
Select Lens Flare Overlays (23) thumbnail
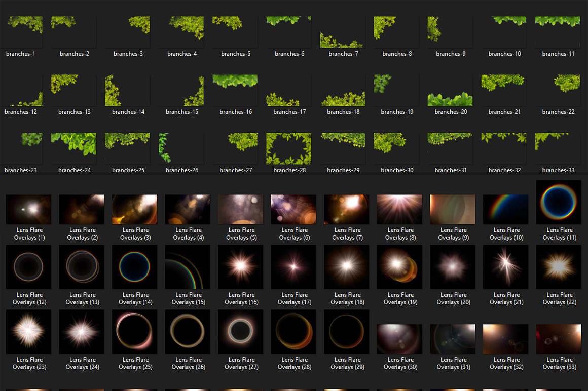(x=29, y=332)
